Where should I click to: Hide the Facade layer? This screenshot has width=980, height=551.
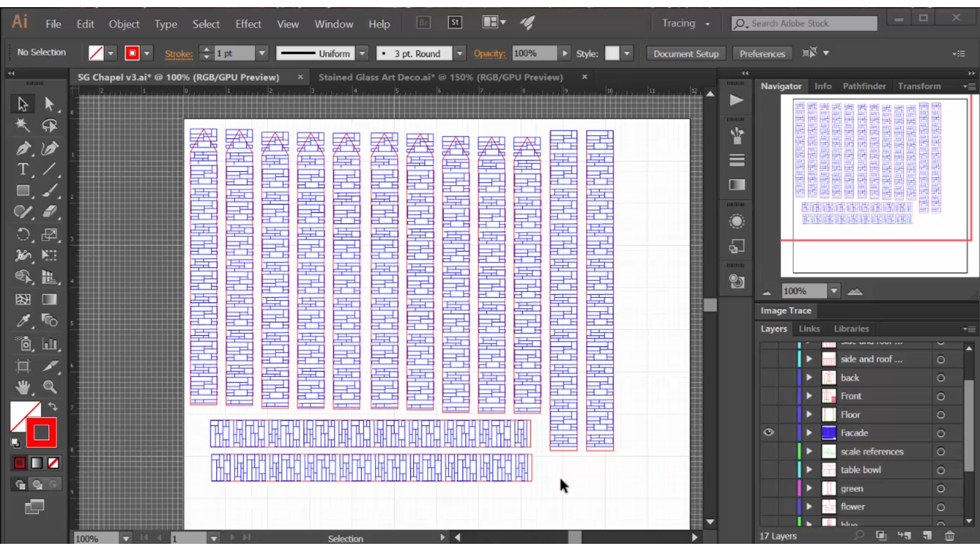[768, 433]
